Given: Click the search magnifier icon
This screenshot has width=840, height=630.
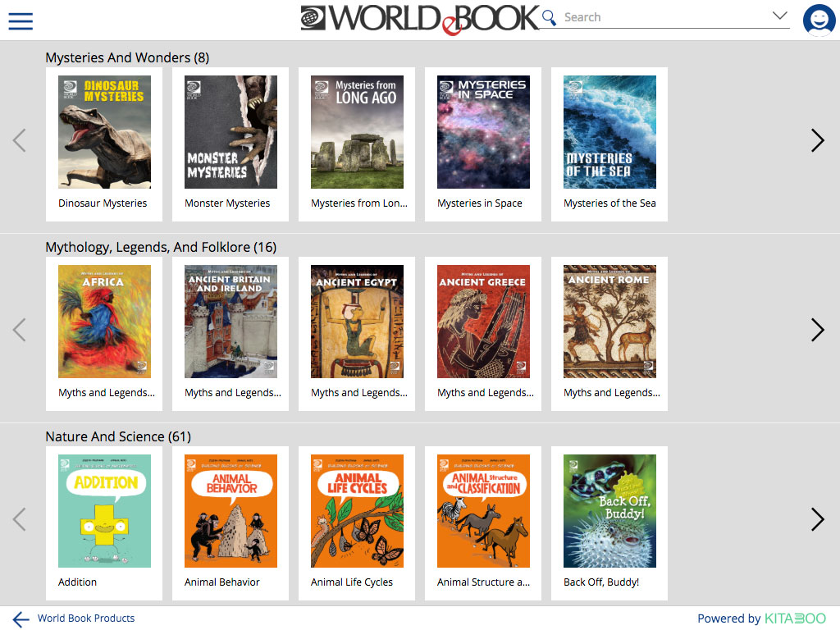Looking at the screenshot, I should pos(549,17).
